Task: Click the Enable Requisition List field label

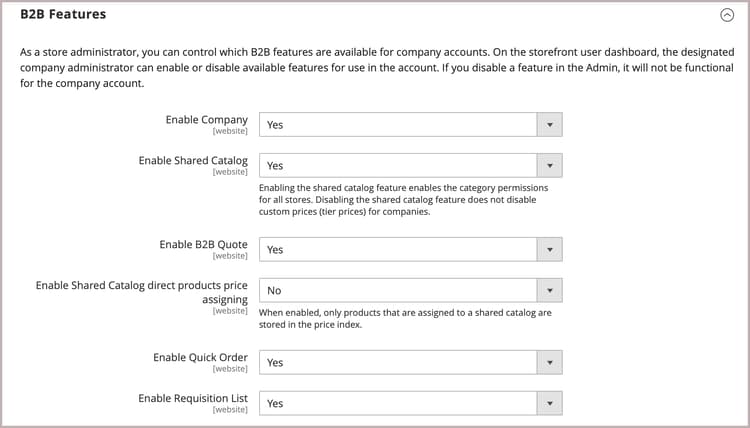Action: [192, 398]
